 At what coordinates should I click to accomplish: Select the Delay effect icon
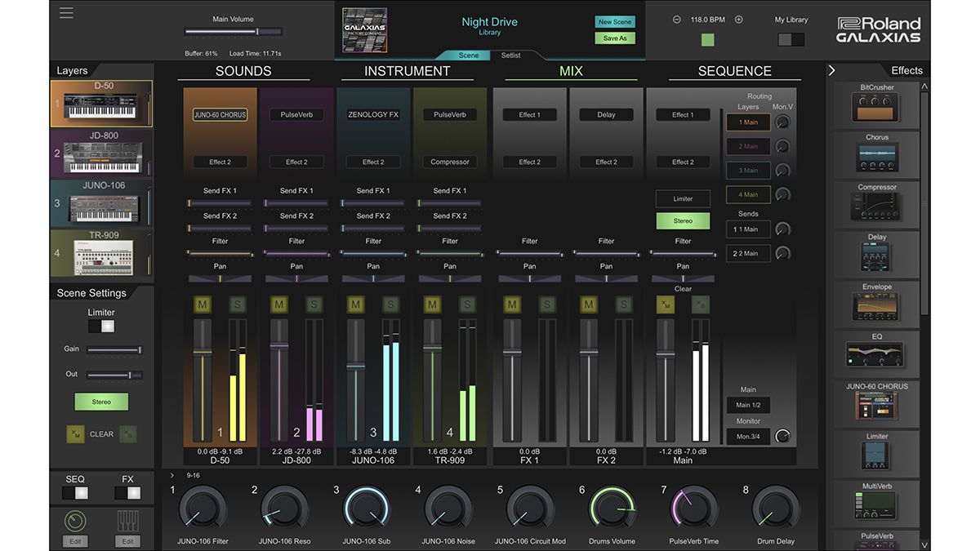pos(876,257)
